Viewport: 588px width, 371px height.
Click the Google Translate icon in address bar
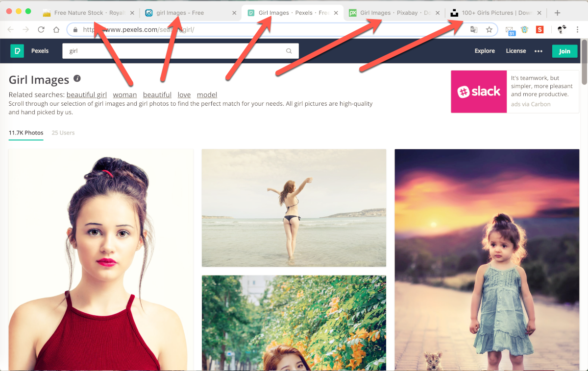474,30
